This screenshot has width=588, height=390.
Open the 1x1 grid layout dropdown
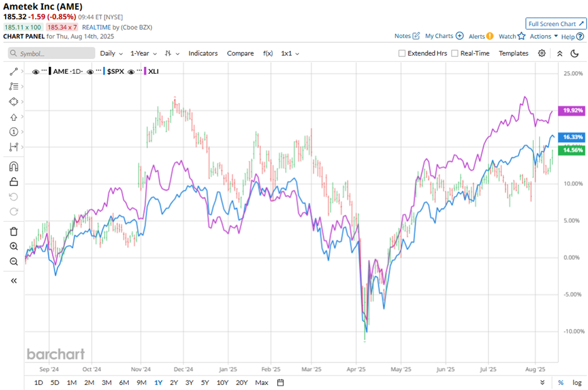[x=290, y=53]
